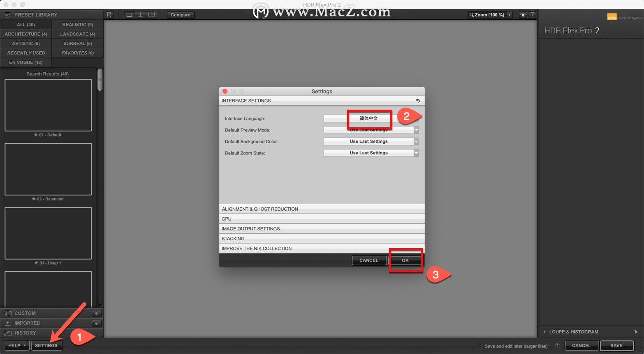
Task: Open the HISTORY panel
Action: click(x=25, y=333)
